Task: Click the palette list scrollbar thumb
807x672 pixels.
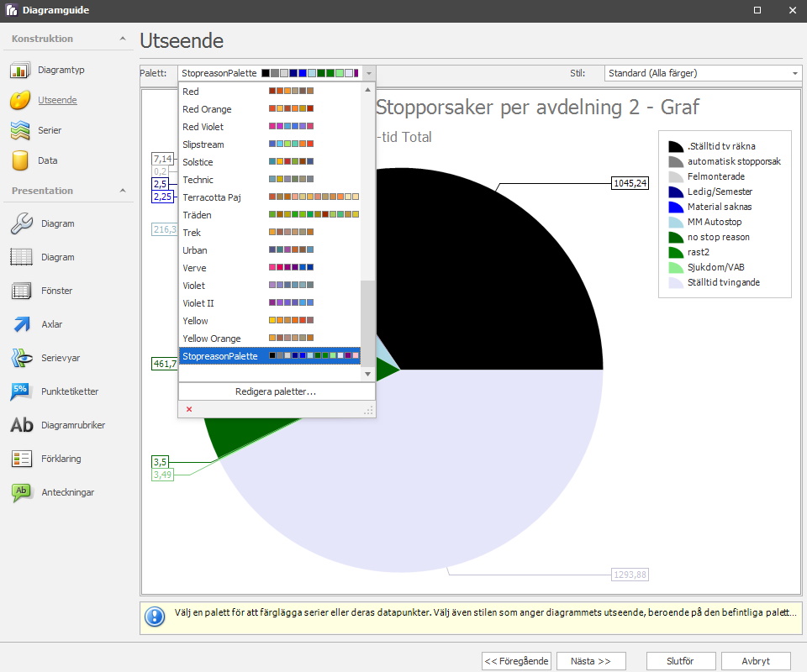Action: (367, 324)
